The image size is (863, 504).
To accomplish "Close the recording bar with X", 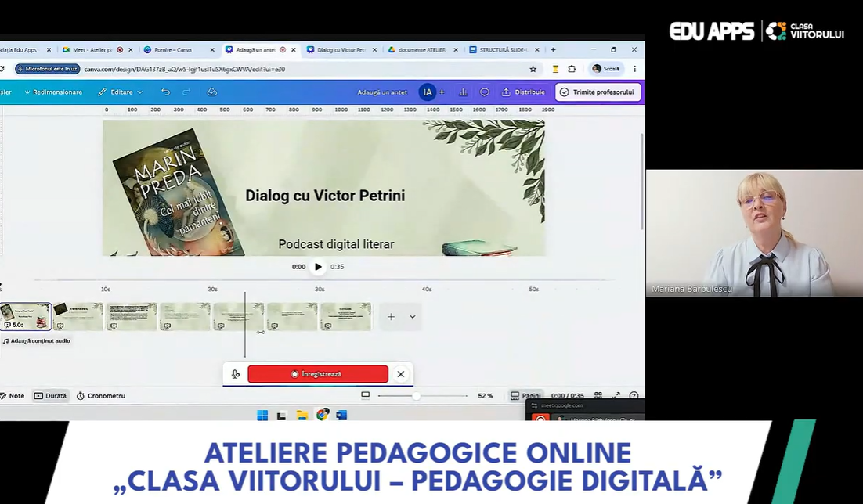I will (x=401, y=374).
